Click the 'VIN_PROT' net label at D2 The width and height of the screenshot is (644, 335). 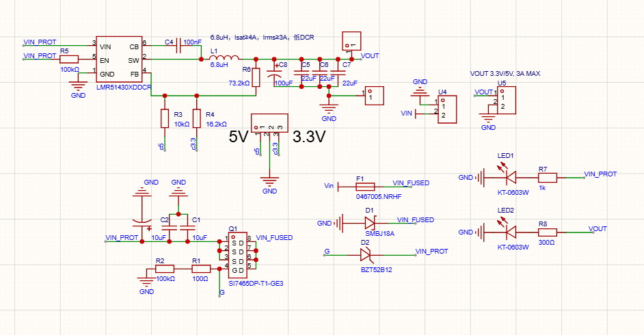pos(431,252)
